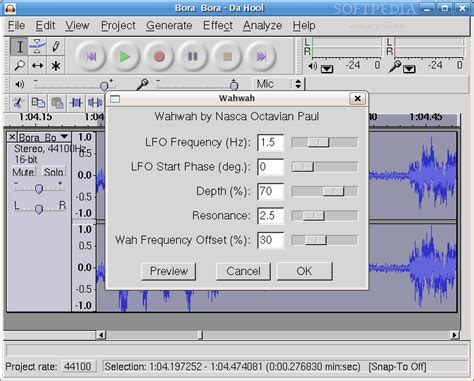Click Preview in the Wahwah dialog
The width and height of the screenshot is (474, 381).
pos(169,271)
